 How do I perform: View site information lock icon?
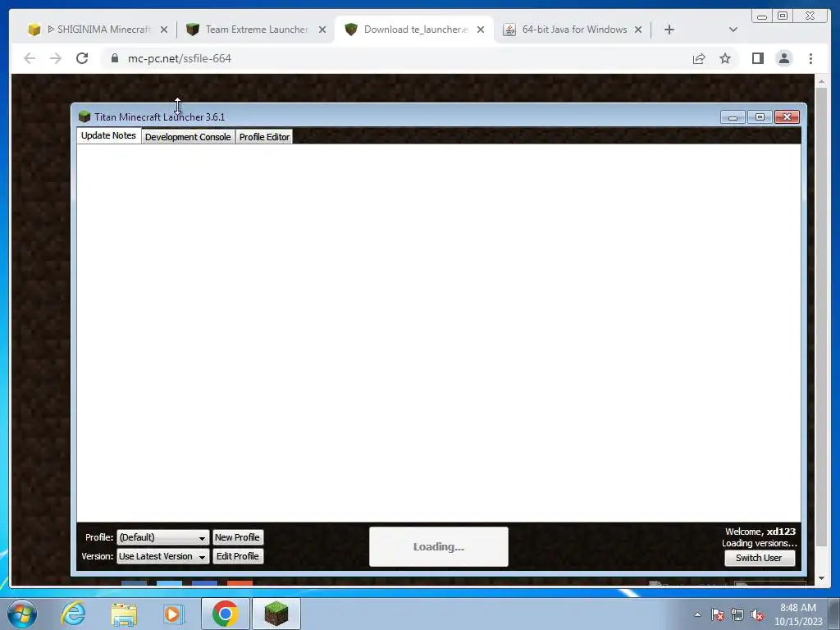tap(115, 58)
